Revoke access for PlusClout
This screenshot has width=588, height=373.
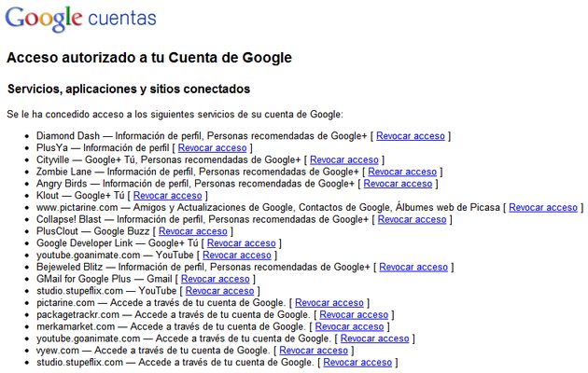[193, 231]
